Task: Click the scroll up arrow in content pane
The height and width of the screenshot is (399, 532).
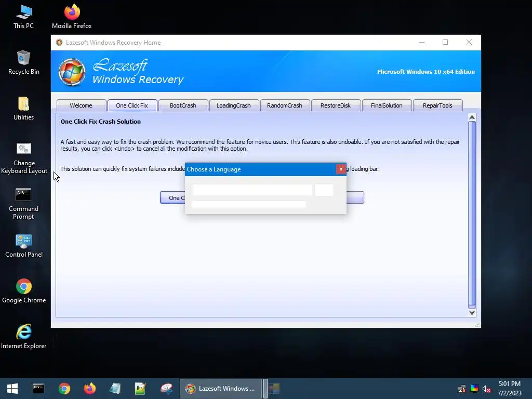Action: tap(472, 117)
